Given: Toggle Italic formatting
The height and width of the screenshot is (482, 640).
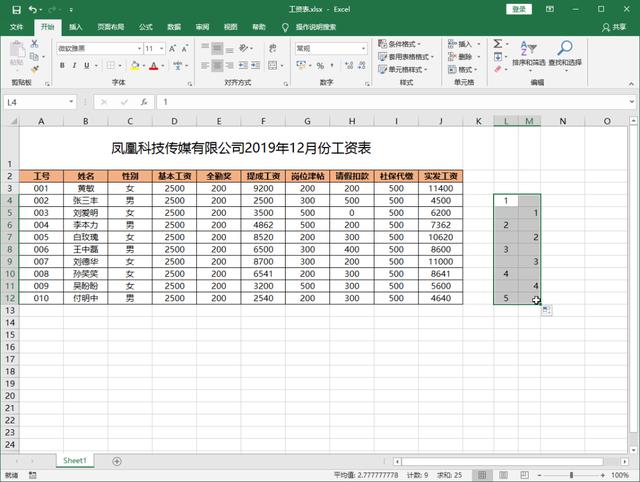Looking at the screenshot, I should click(x=75, y=66).
